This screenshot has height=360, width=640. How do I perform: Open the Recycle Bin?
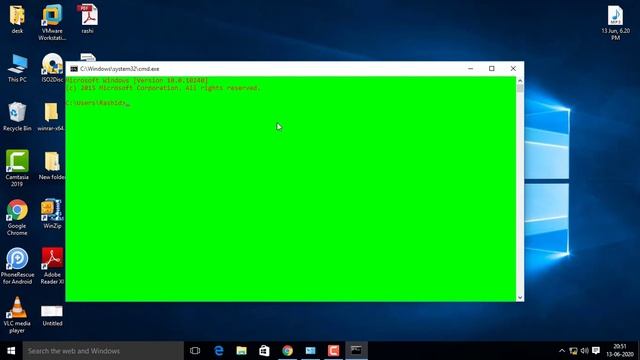pyautogui.click(x=17, y=116)
